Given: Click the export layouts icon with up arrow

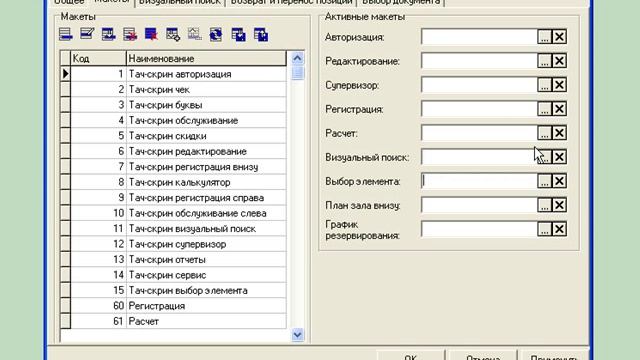Looking at the screenshot, I should [260, 34].
